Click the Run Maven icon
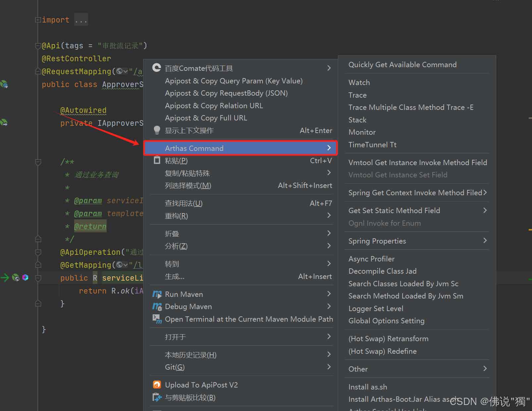This screenshot has height=411, width=532. (157, 294)
